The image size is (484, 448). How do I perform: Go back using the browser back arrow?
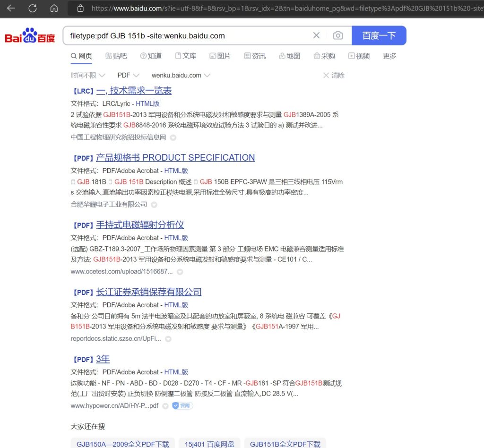[11, 8]
